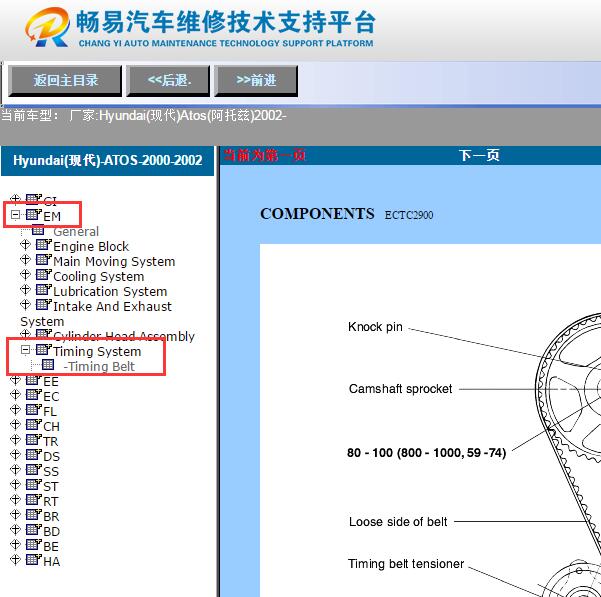Go forward with the >>前进 button
601x597 pixels.
click(256, 80)
